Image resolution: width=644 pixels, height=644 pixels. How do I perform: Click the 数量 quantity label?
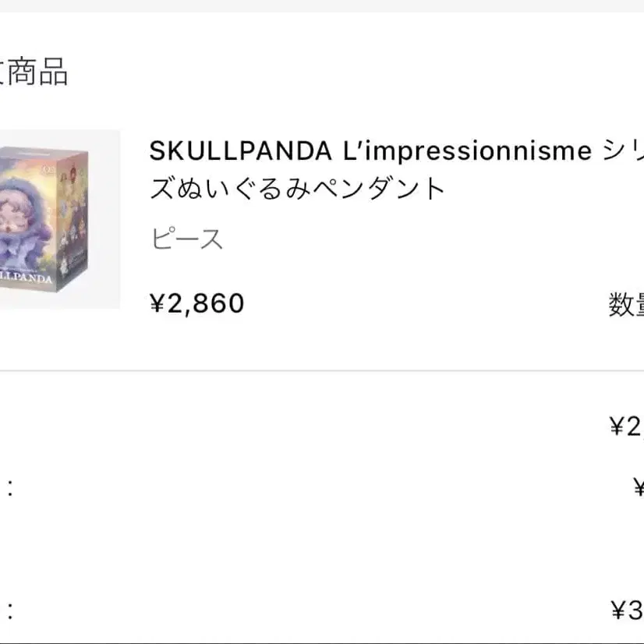click(x=627, y=305)
